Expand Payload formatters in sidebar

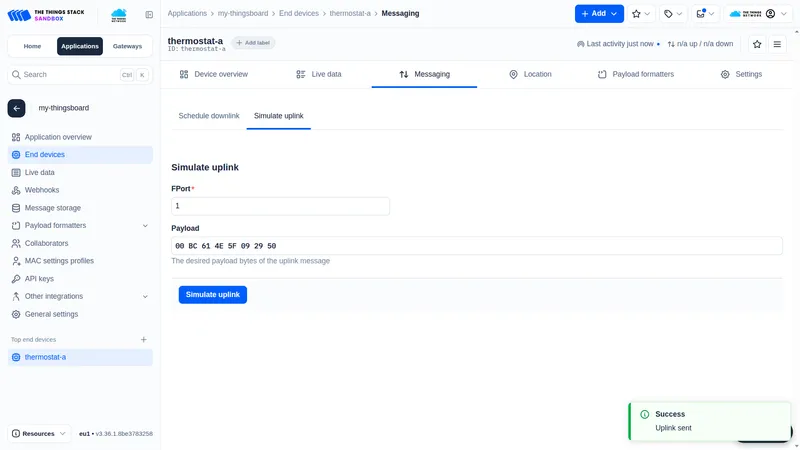145,226
